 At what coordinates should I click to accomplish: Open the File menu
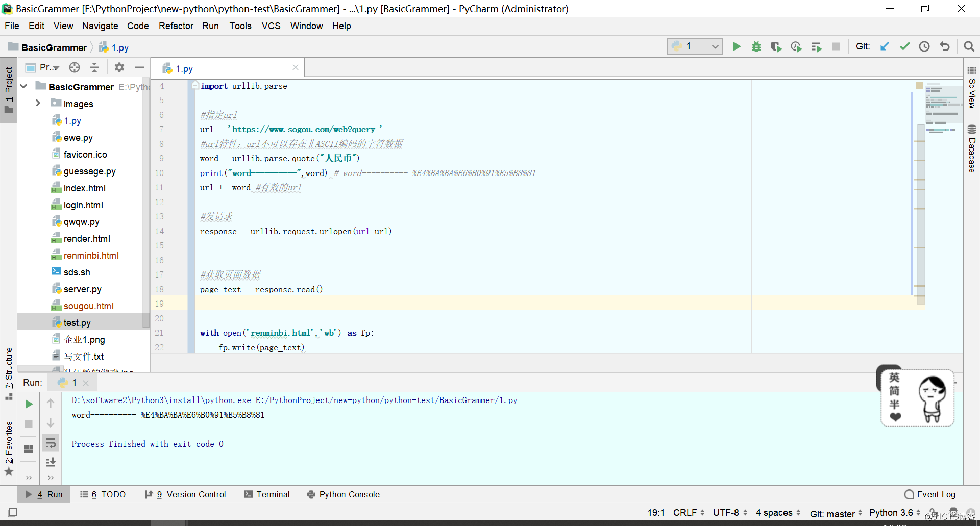[x=12, y=26]
